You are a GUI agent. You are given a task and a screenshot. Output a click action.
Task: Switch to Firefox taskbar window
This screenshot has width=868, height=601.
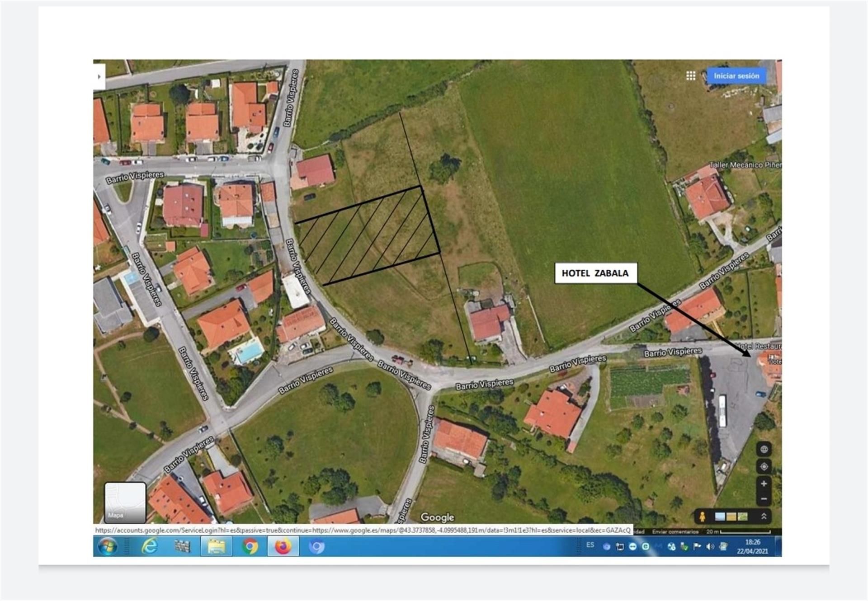tap(283, 547)
